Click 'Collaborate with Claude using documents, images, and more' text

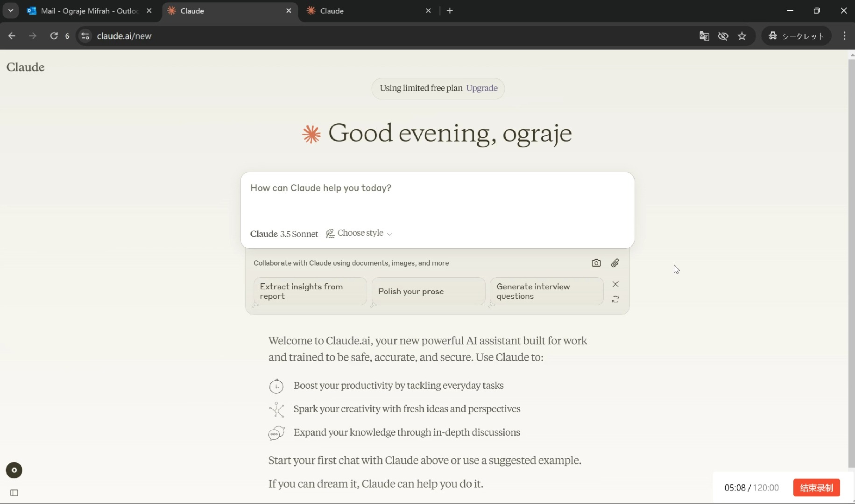coord(351,263)
